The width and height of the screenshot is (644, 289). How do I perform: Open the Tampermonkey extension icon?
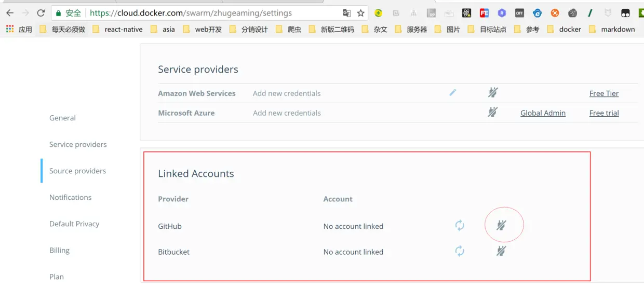point(625,13)
